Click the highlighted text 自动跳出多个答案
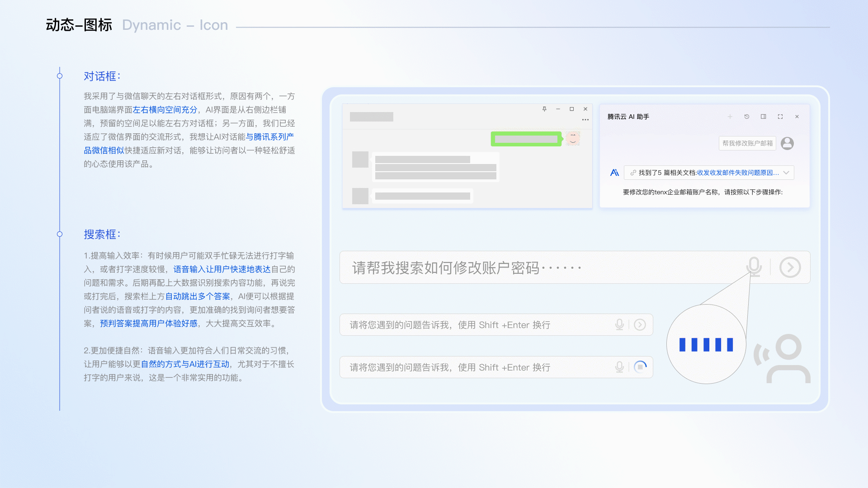 click(198, 296)
